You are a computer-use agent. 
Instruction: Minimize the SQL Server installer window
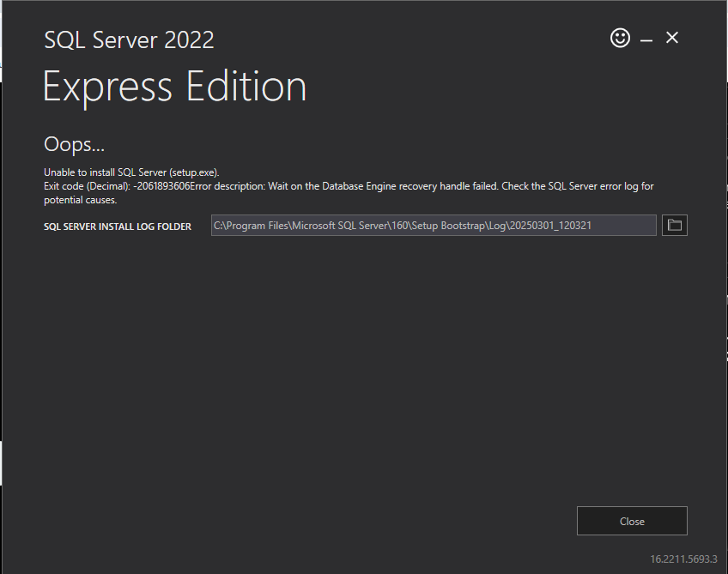(x=646, y=39)
